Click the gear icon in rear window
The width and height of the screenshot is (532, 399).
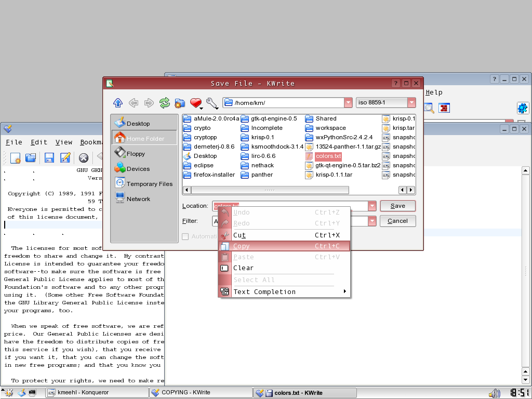pyautogui.click(x=523, y=108)
